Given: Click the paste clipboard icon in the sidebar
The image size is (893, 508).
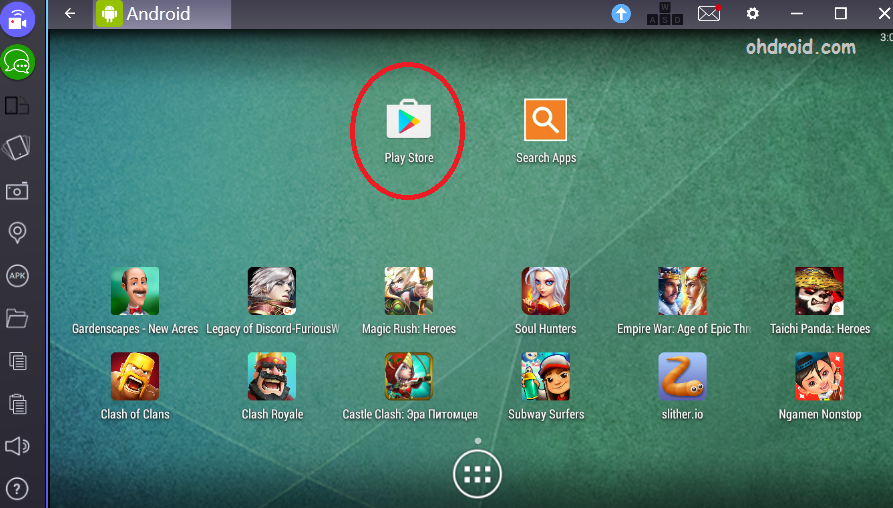Looking at the screenshot, I should (18, 404).
